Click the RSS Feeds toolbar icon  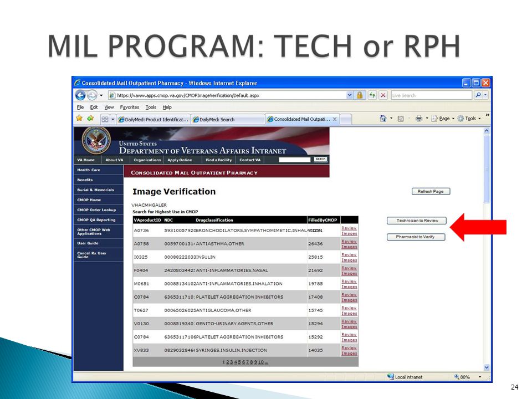(x=401, y=119)
